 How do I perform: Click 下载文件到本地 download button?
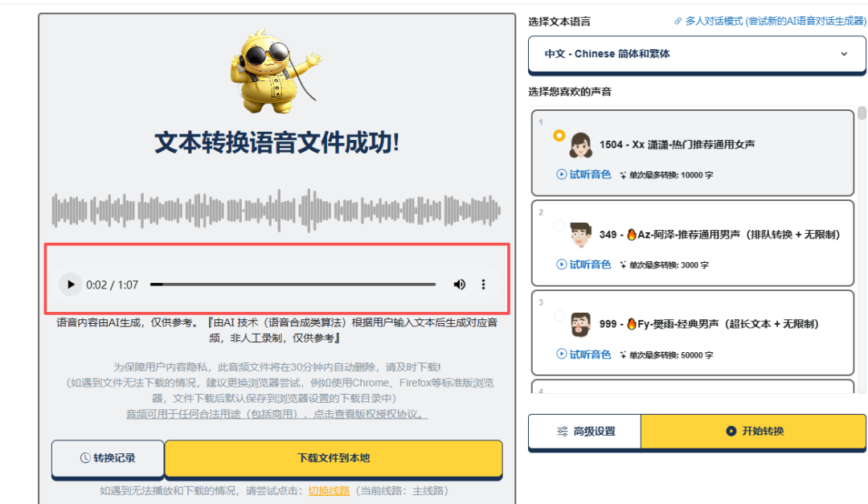334,458
